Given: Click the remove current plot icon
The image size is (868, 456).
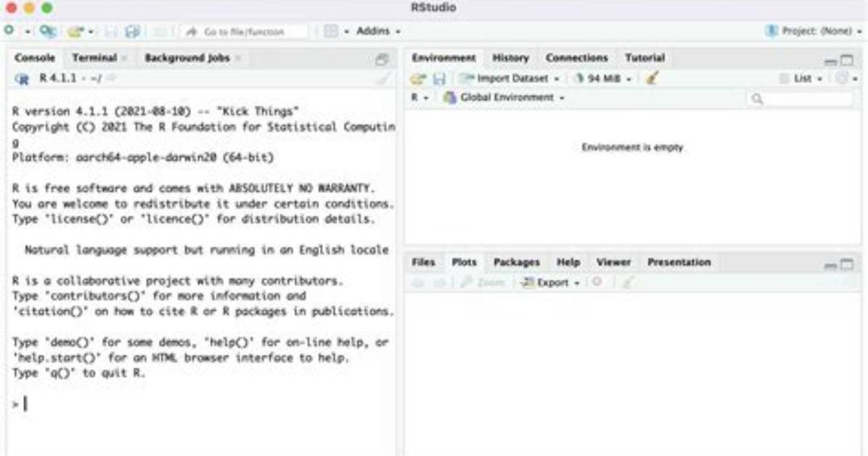Looking at the screenshot, I should [x=597, y=282].
